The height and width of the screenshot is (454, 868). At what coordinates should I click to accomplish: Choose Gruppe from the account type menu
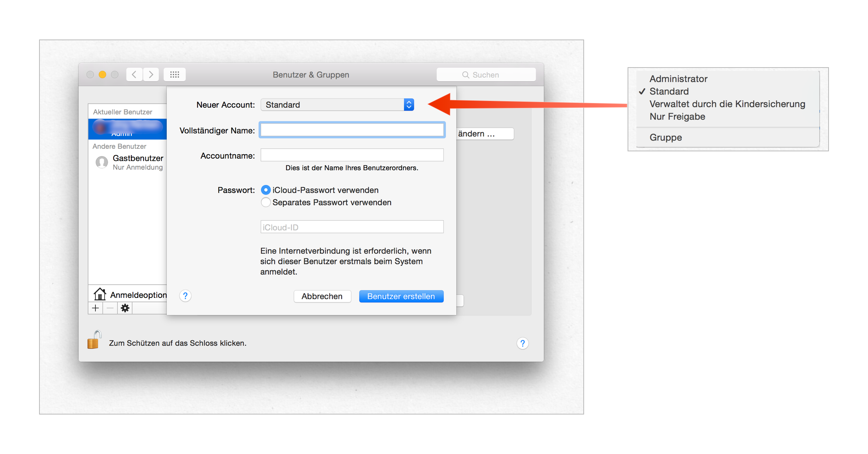tap(665, 137)
